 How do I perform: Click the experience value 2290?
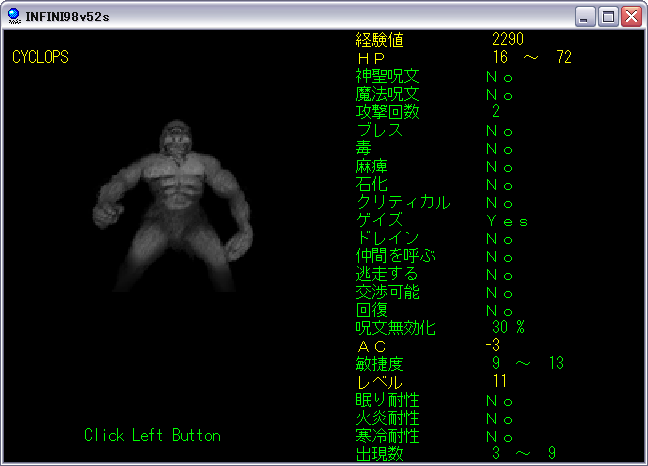508,39
